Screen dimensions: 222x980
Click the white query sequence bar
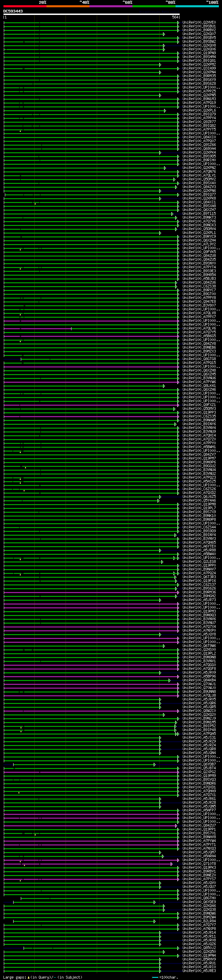[x=92, y=15]
